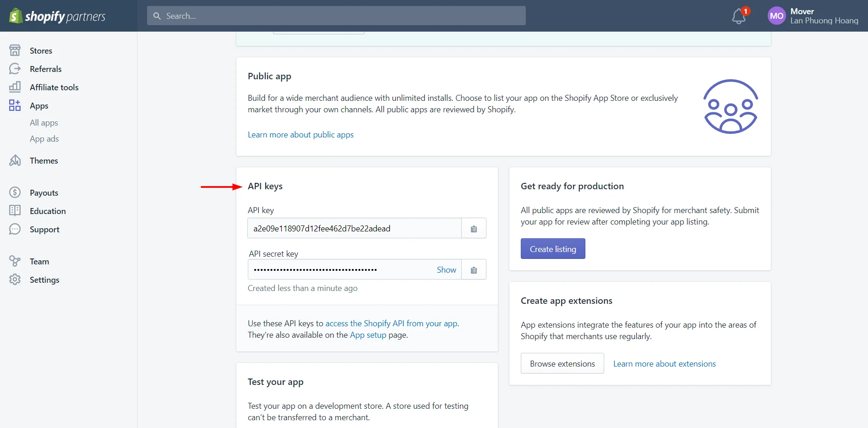
Task: Click inside the Search field
Action: (336, 15)
